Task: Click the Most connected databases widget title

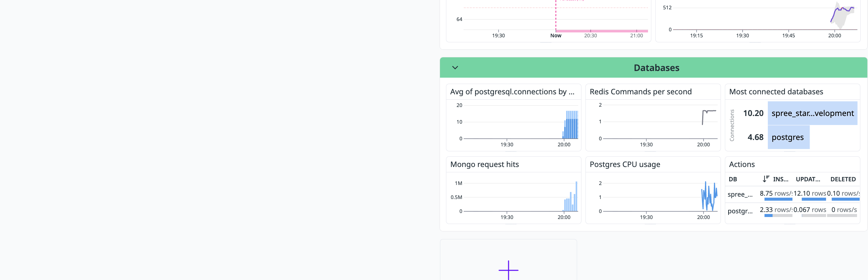Action: tap(776, 92)
